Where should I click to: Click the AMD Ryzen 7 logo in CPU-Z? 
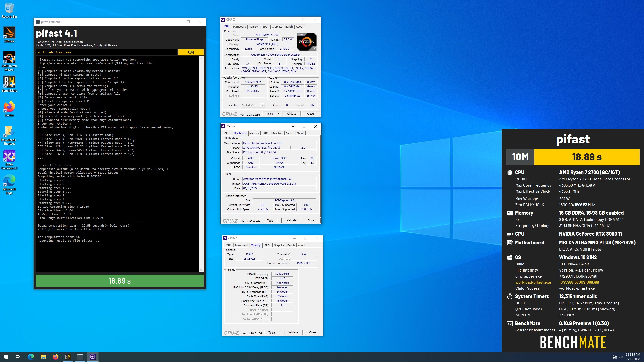[x=307, y=42]
